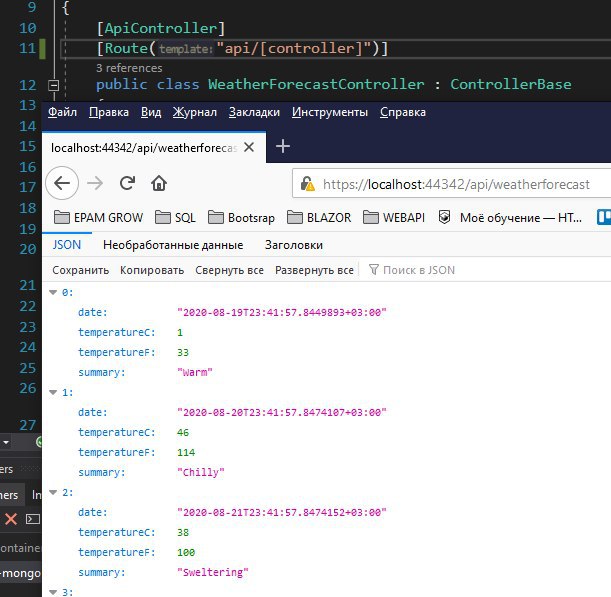This screenshot has width=611, height=597.
Task: Open the WEBAPI bookmark folder
Action: [x=394, y=217]
